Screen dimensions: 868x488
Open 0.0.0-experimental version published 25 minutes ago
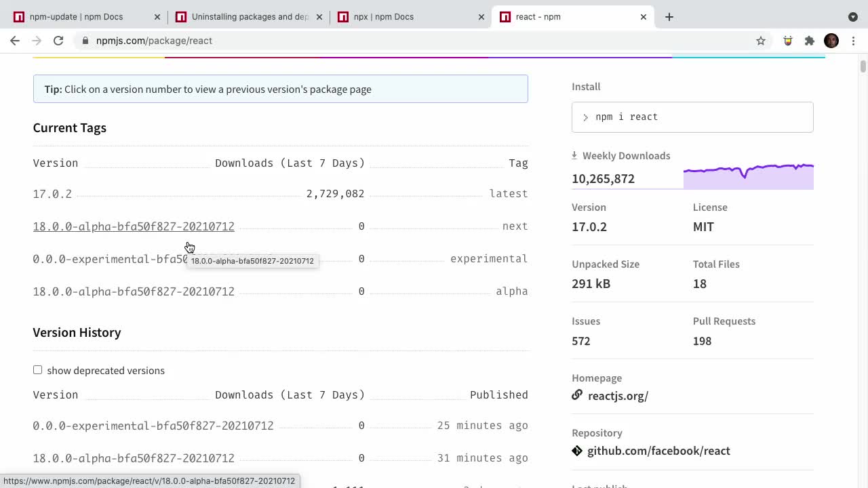click(x=153, y=426)
